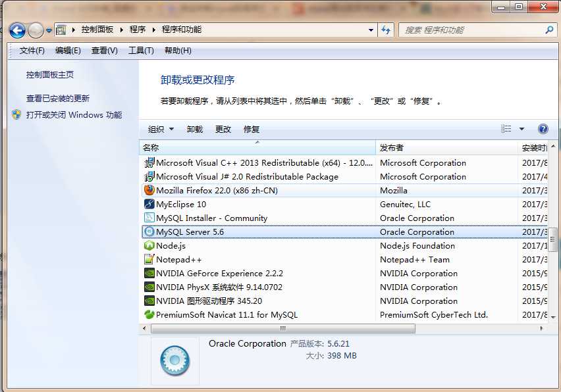561x392 pixels.
Task: Click the 产品版本 5.6.21 value
Action: coord(338,344)
